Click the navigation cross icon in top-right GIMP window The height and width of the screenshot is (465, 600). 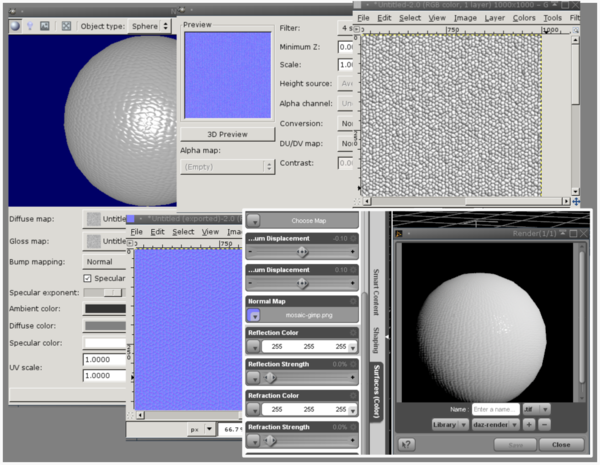click(576, 201)
